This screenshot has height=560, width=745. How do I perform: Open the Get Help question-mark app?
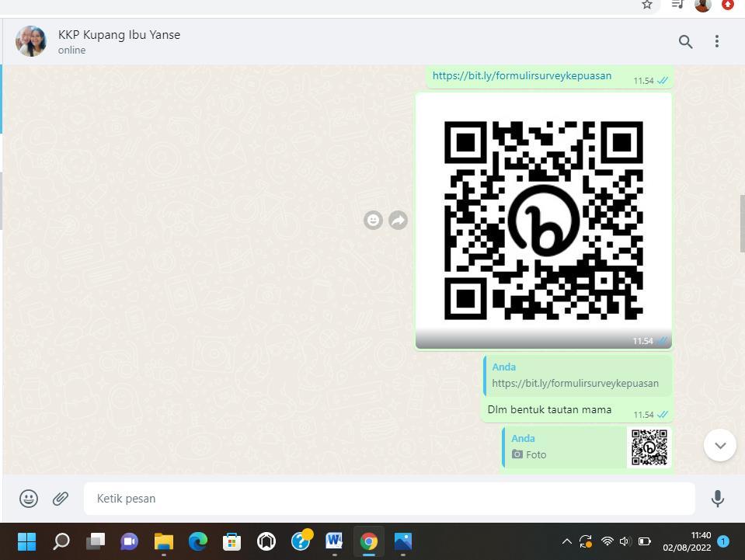301,540
